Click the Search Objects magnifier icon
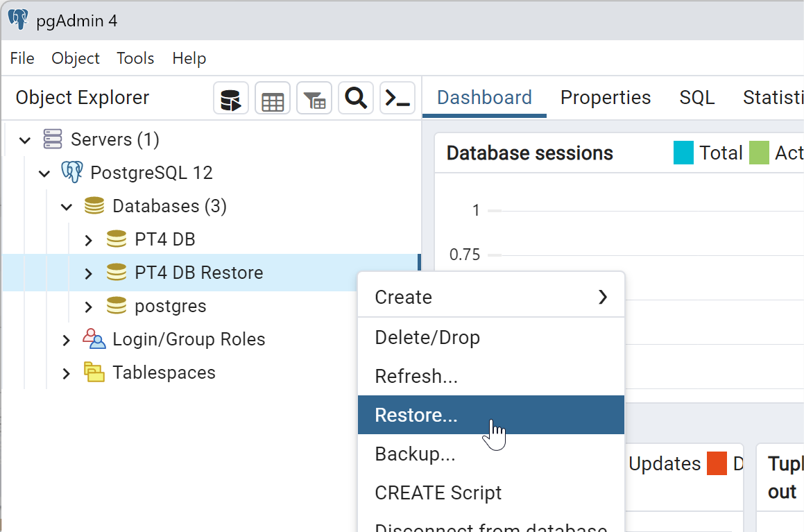804x532 pixels. pos(356,98)
